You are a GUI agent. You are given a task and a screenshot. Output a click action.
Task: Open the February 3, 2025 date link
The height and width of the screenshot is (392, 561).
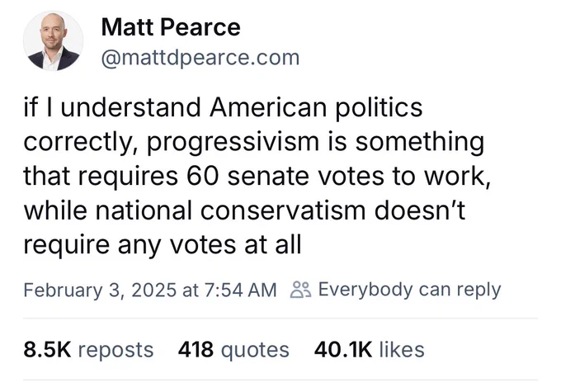[100, 290]
